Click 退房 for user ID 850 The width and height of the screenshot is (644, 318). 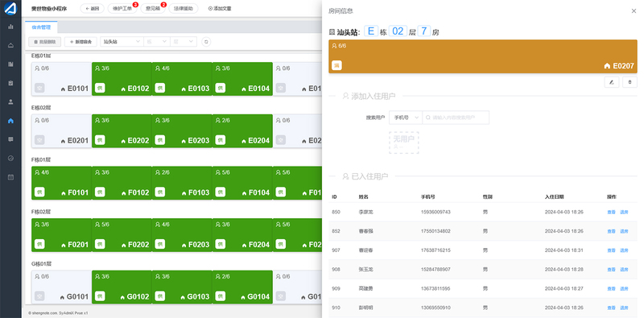pyautogui.click(x=625, y=213)
